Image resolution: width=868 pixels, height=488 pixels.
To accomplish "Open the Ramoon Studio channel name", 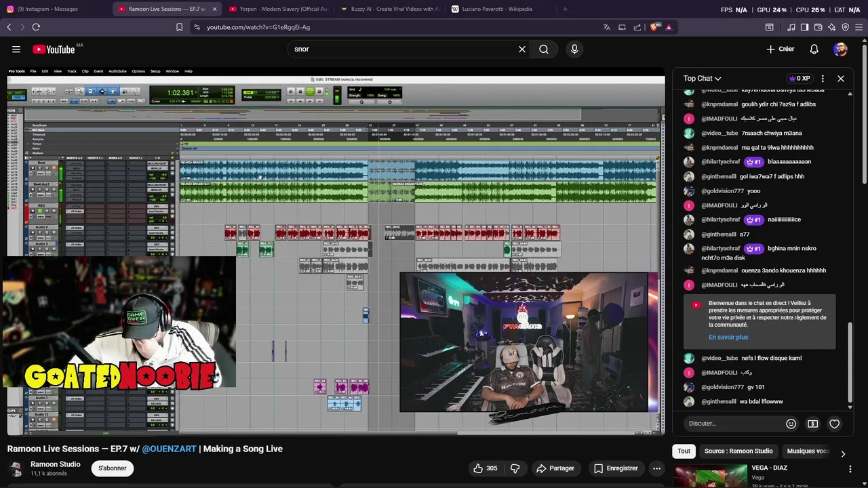I will pos(56,464).
